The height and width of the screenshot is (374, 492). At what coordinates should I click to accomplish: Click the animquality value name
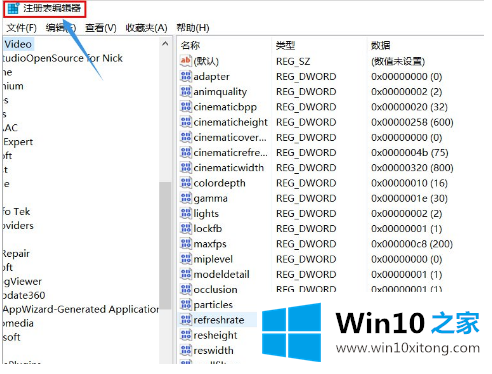tap(220, 92)
